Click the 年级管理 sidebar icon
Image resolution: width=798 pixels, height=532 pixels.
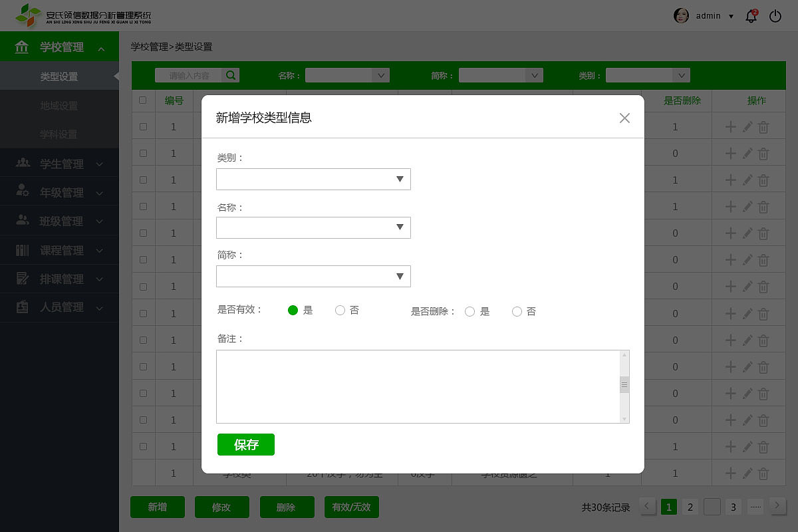click(x=23, y=192)
